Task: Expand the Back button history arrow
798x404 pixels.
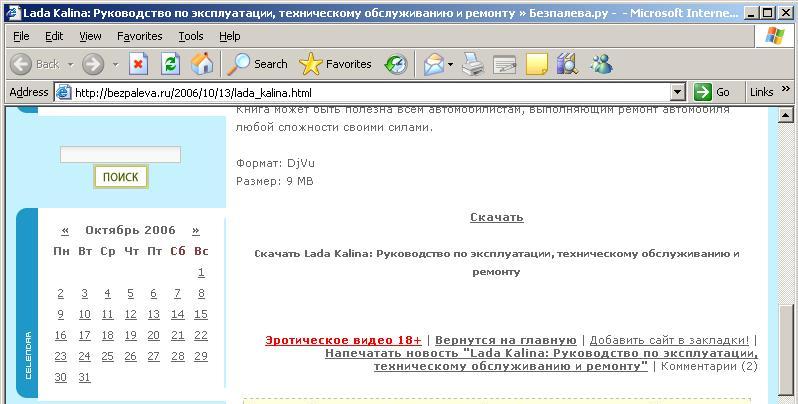Action: point(70,64)
